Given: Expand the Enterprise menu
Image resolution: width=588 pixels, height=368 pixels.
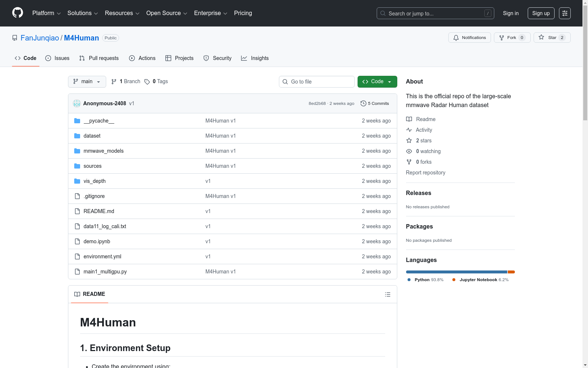Looking at the screenshot, I should click(211, 13).
